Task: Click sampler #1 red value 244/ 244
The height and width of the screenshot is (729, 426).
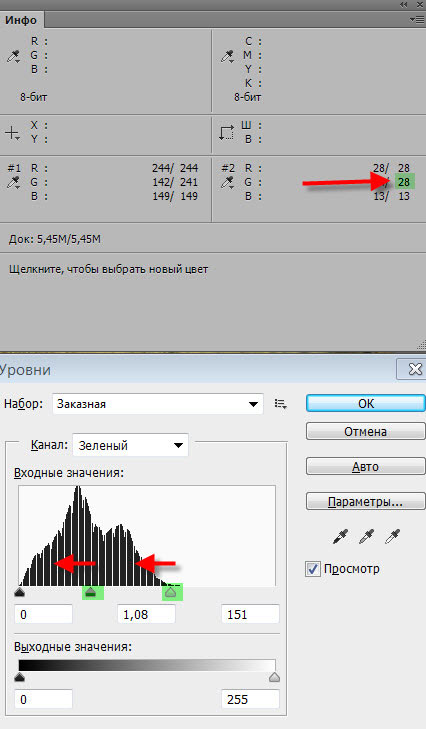Action: [x=175, y=168]
